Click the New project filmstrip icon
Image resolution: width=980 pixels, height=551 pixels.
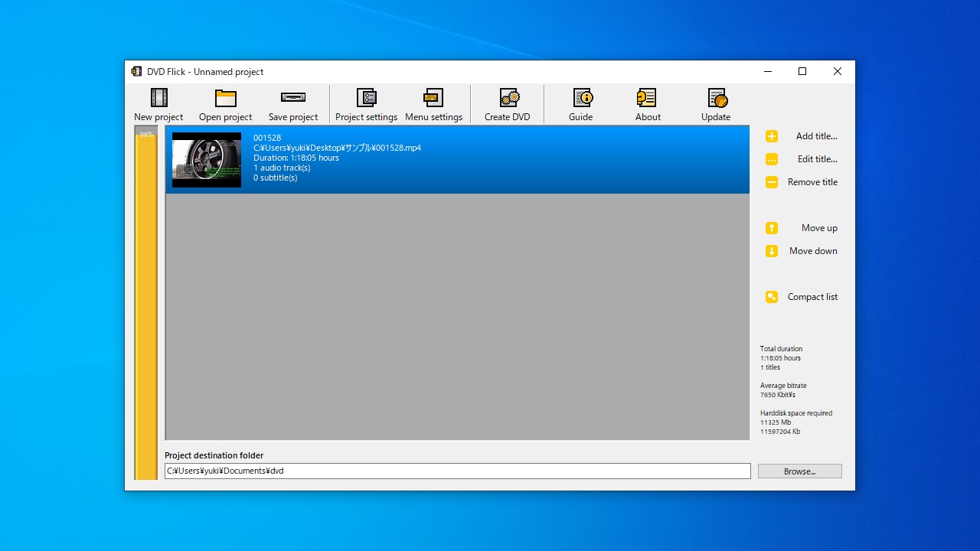pyautogui.click(x=158, y=98)
